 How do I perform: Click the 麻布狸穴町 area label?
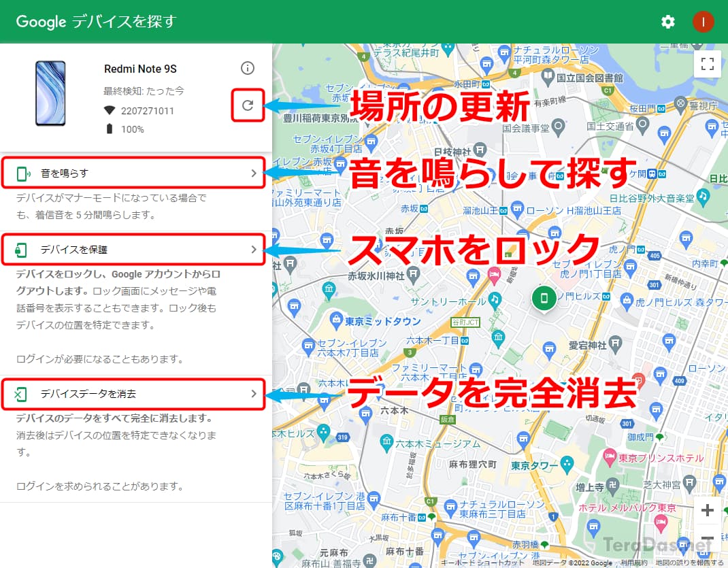473,464
